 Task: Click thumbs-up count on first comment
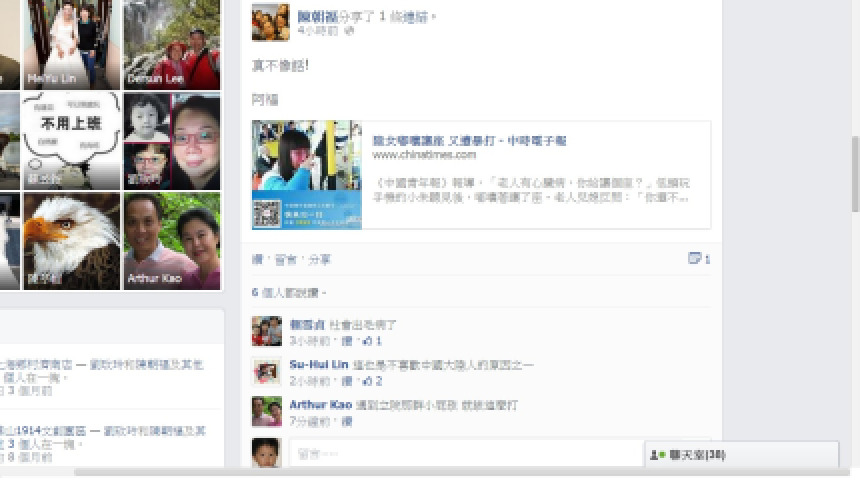(372, 341)
